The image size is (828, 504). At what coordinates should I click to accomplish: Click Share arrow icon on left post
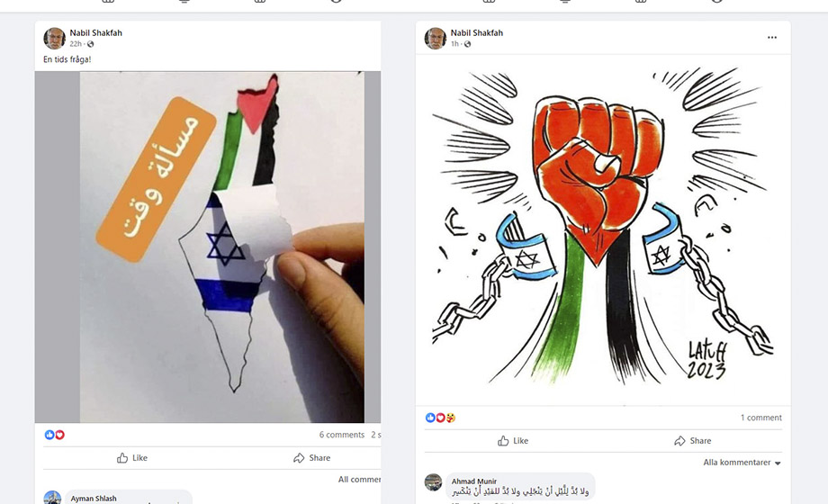coord(299,458)
